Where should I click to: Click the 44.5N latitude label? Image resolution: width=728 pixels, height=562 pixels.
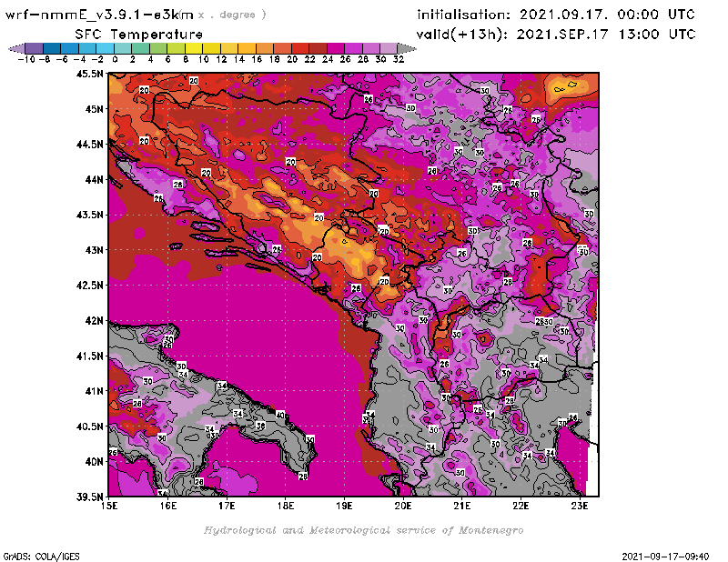click(x=89, y=145)
